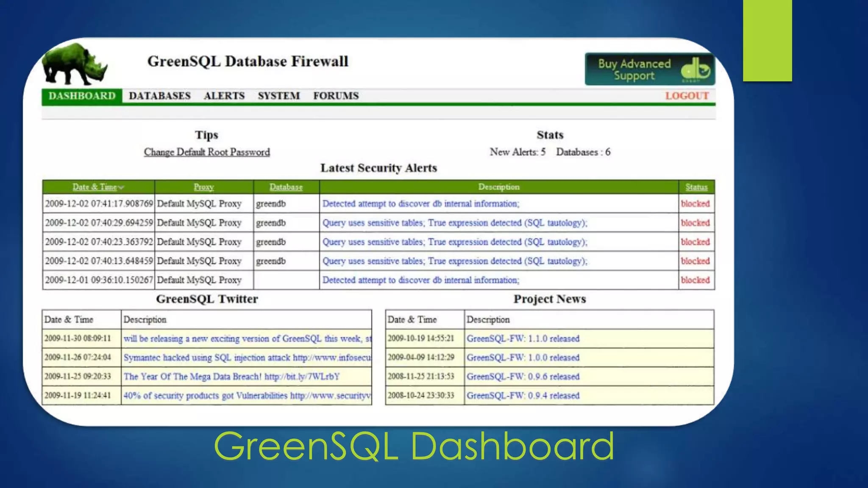This screenshot has height=488, width=868.
Task: Switch to the DATABASES tab
Action: coord(160,96)
